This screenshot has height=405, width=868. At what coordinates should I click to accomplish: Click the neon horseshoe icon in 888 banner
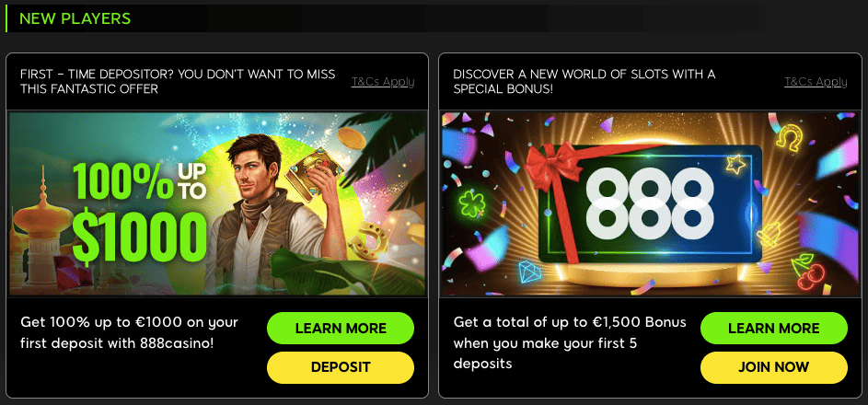click(x=788, y=136)
